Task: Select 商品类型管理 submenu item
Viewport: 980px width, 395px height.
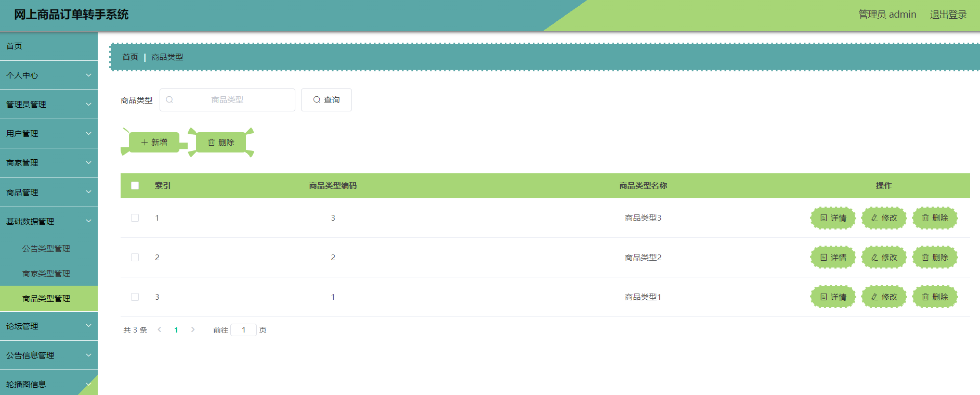Action: (49, 299)
